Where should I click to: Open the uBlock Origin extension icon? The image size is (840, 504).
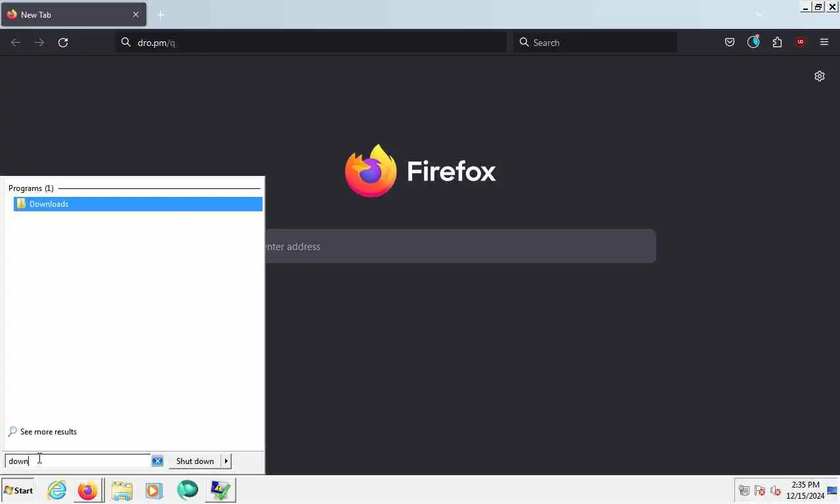click(801, 43)
